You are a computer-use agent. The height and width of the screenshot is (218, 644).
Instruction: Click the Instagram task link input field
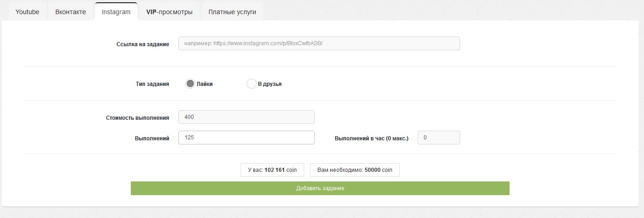click(319, 43)
